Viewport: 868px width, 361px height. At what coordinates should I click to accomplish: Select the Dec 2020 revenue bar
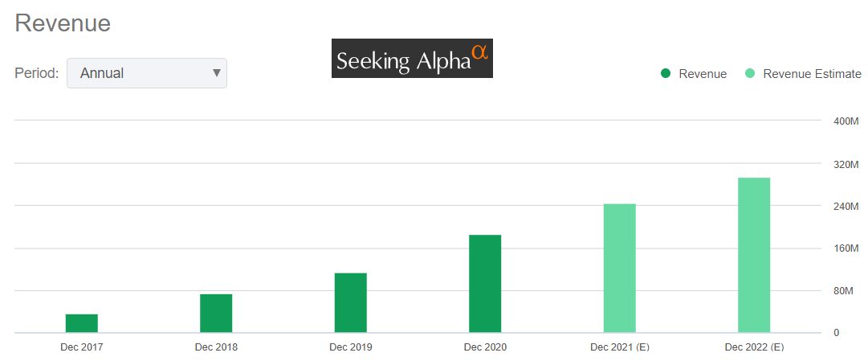(485, 284)
